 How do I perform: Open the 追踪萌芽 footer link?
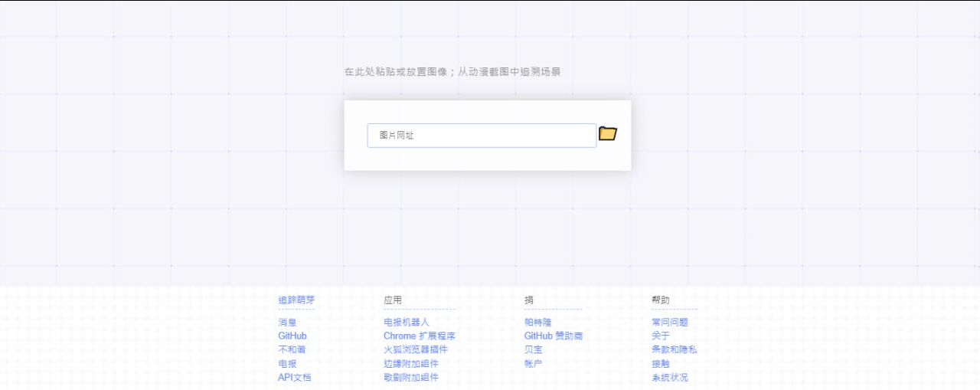click(296, 300)
